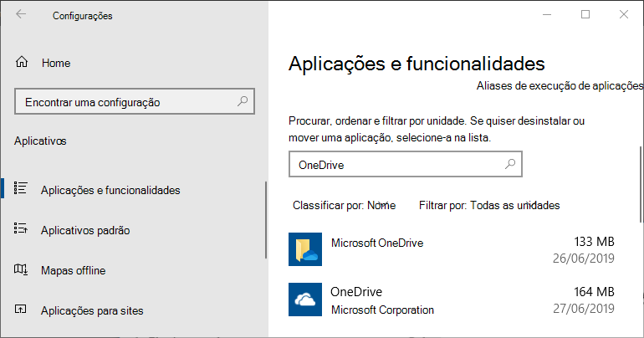Image resolution: width=644 pixels, height=338 pixels.
Task: Click the Home house icon
Action: point(22,62)
